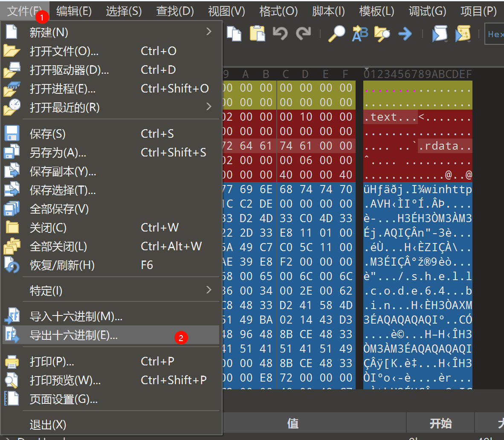This screenshot has height=440, width=504.
Task: Click the 值 column header
Action: click(293, 423)
